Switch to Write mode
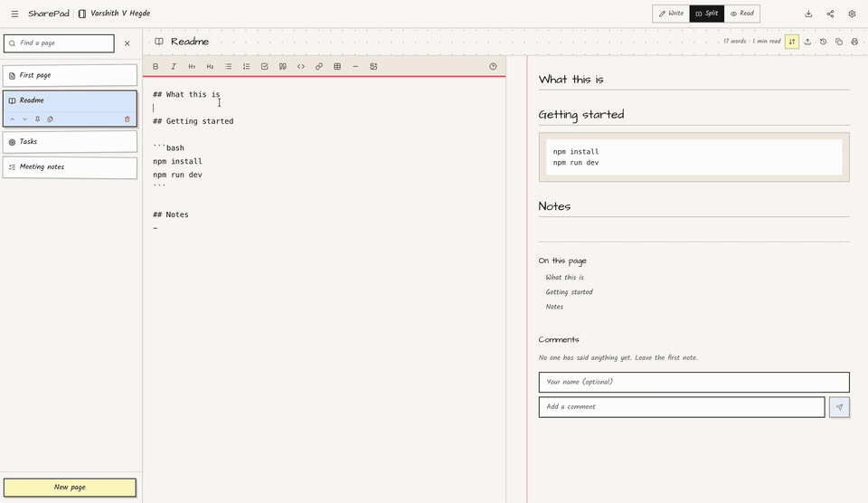868x503 pixels. [x=671, y=14]
